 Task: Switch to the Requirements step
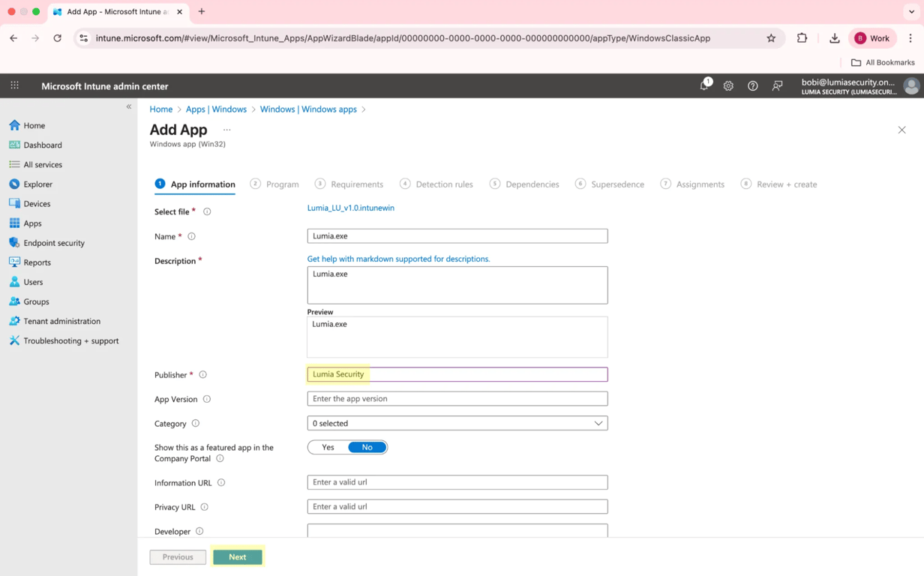pos(349,184)
